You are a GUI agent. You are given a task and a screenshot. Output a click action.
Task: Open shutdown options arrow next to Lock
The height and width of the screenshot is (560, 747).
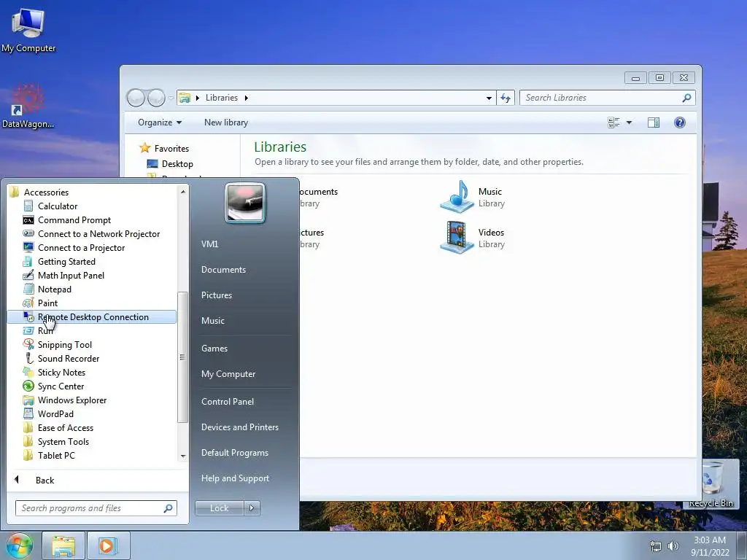[x=252, y=508]
